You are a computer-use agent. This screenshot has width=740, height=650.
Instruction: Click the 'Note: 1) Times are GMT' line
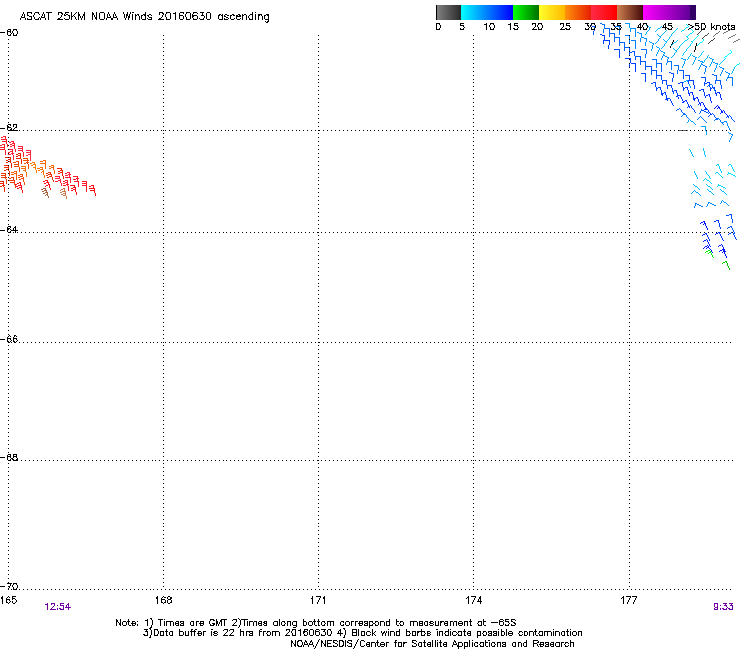(x=316, y=623)
